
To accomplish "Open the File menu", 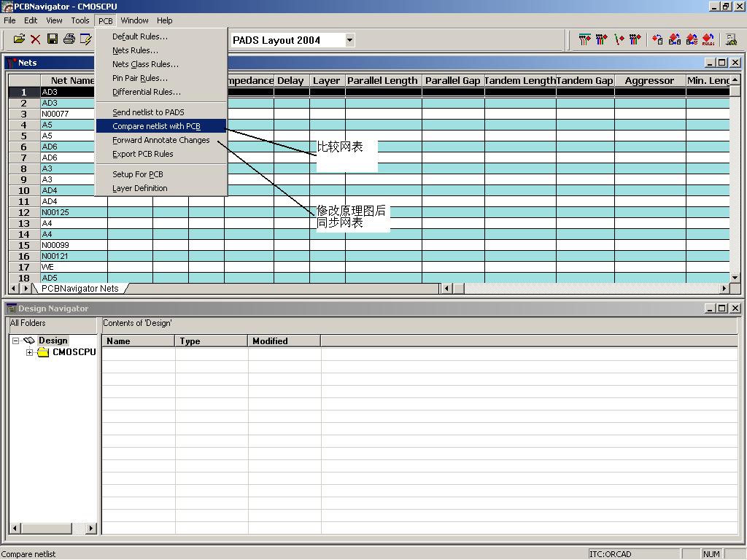I will click(9, 20).
